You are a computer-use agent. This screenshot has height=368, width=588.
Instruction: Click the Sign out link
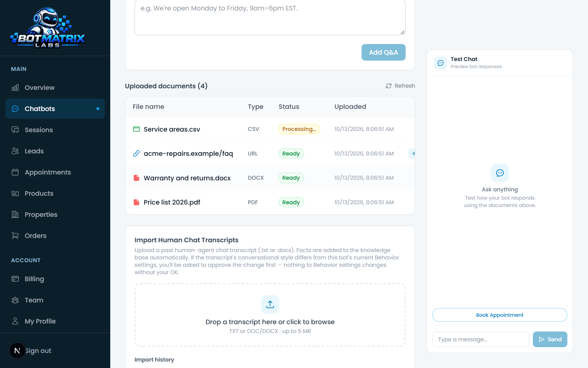click(x=38, y=351)
